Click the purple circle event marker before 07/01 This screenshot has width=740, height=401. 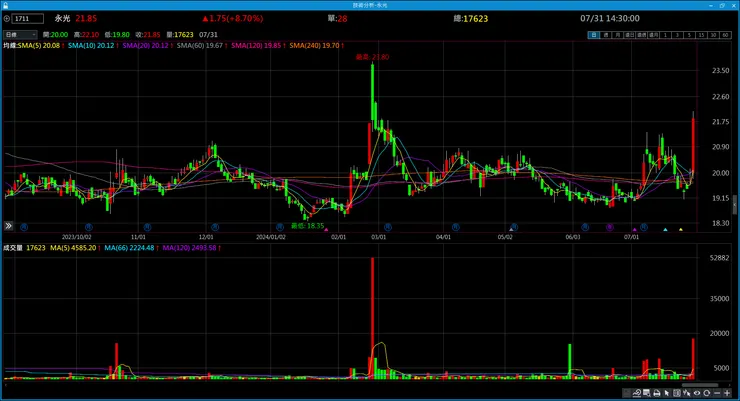[x=609, y=227]
